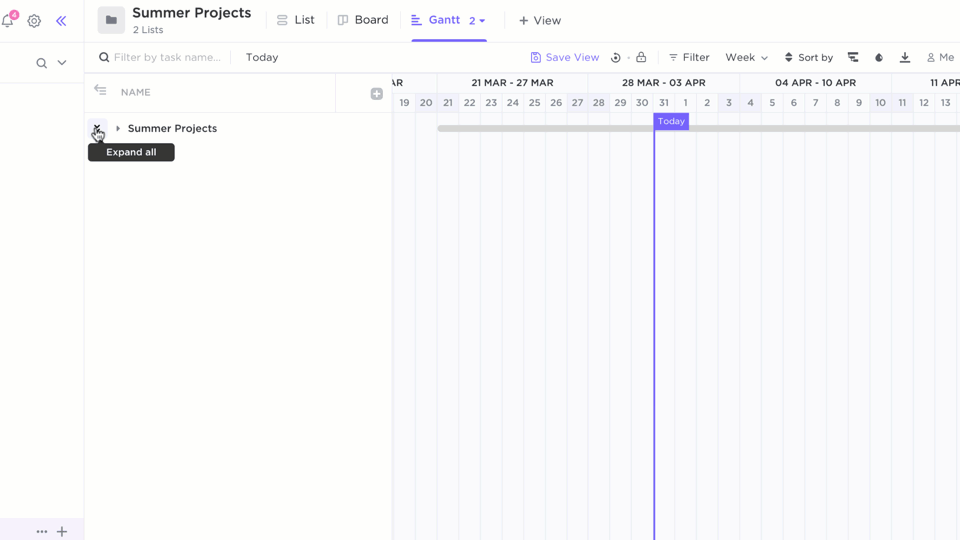Open the color options icon
Screen dimensions: 960x540
pos(879,58)
